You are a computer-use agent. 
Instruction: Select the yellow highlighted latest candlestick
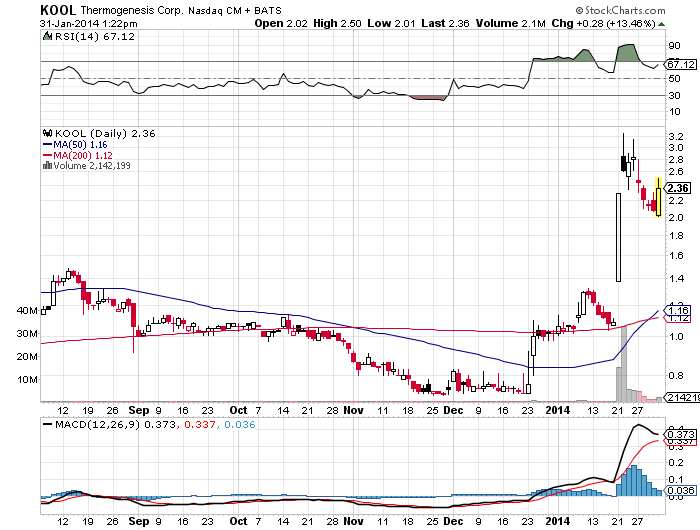click(658, 197)
